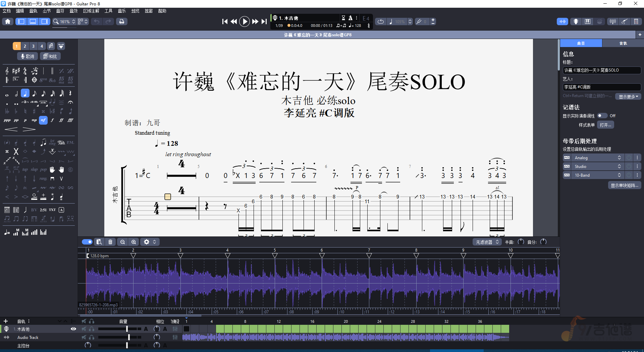Select the fermata symbol
Screen dimensions: 644x352
coord(70,102)
